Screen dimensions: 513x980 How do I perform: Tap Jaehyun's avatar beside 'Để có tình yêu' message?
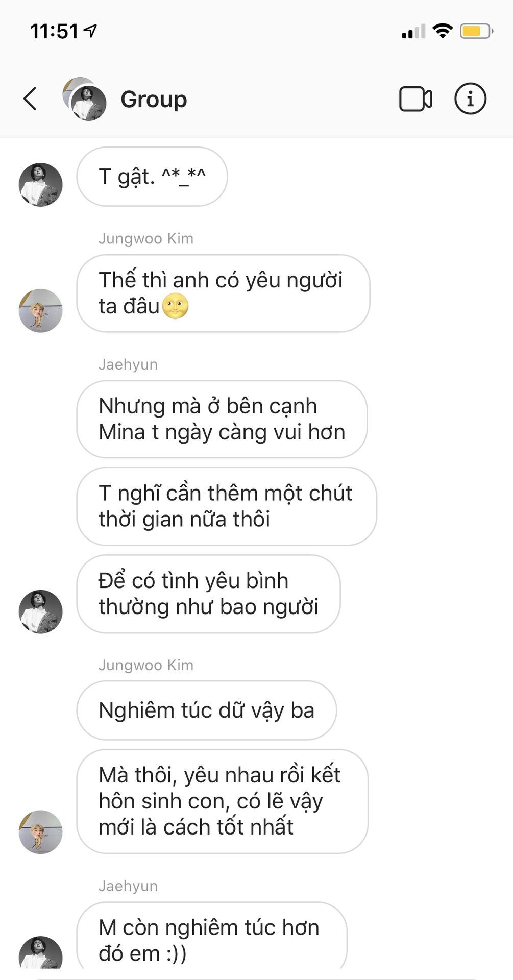pyautogui.click(x=41, y=612)
